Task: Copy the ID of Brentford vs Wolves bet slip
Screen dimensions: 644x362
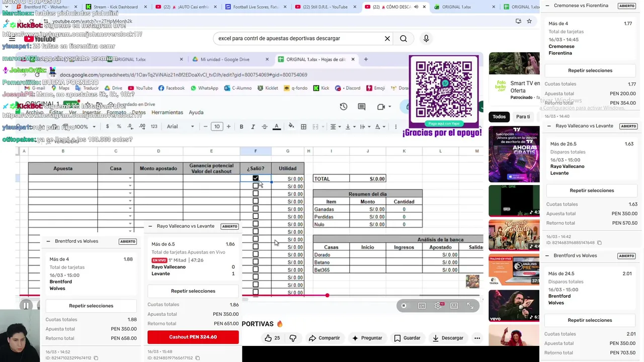Action: pos(96,358)
